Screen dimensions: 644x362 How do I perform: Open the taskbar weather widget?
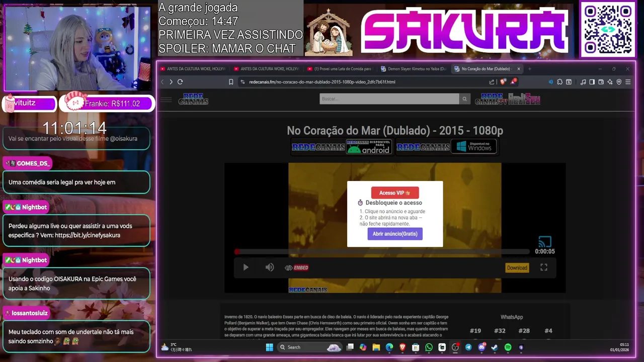[x=177, y=347]
